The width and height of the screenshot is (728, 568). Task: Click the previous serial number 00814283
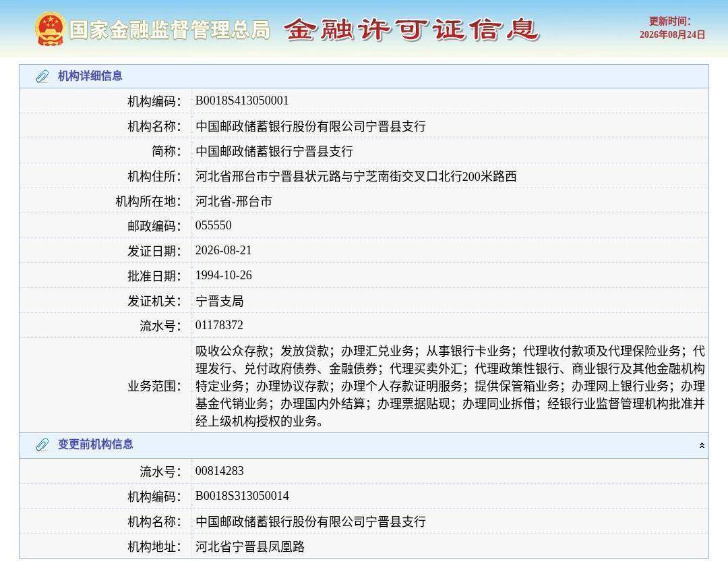[219, 471]
